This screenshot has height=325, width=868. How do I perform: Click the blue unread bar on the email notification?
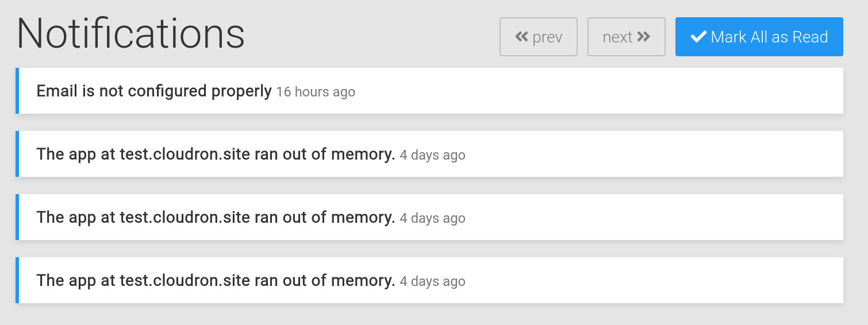point(17,91)
